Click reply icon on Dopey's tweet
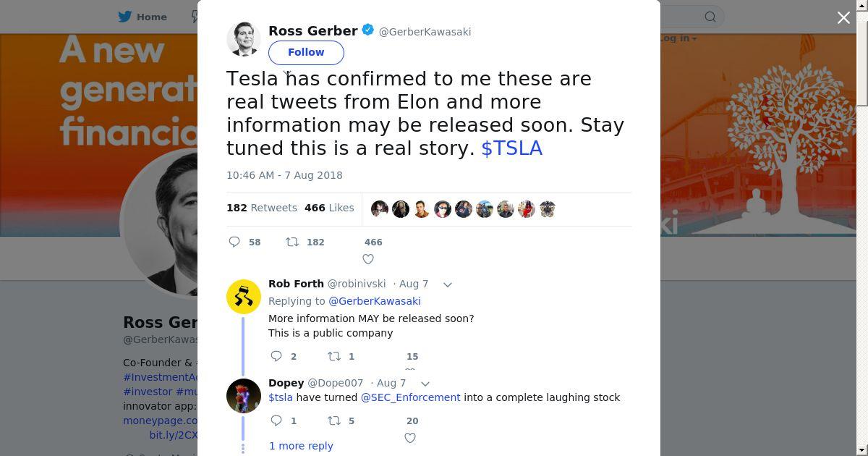 (x=276, y=421)
